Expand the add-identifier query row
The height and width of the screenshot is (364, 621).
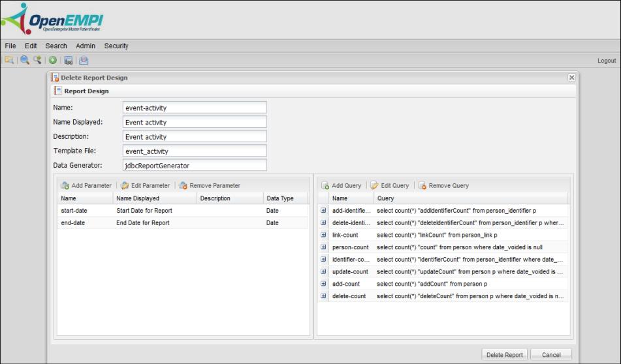click(x=324, y=211)
